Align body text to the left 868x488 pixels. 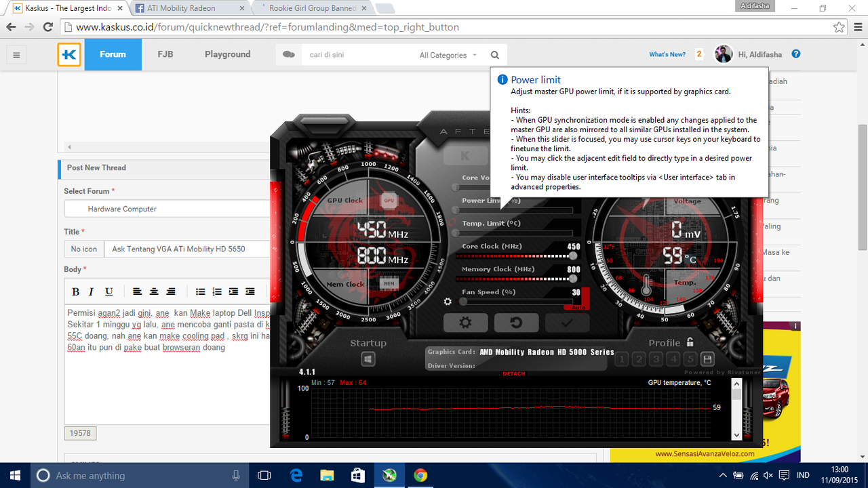click(138, 291)
